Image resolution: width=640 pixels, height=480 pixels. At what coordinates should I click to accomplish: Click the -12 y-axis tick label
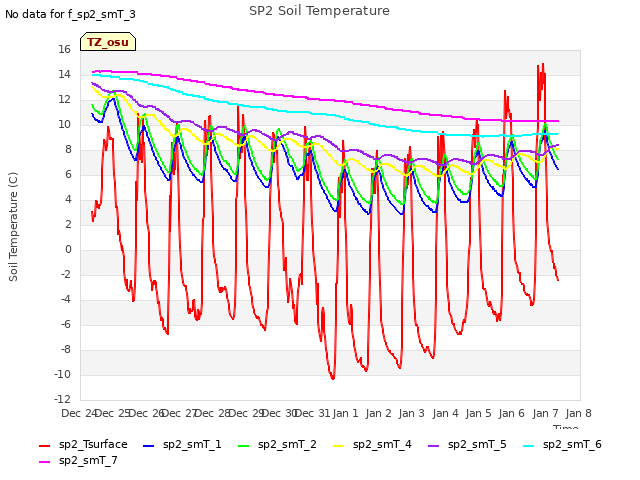click(62, 399)
